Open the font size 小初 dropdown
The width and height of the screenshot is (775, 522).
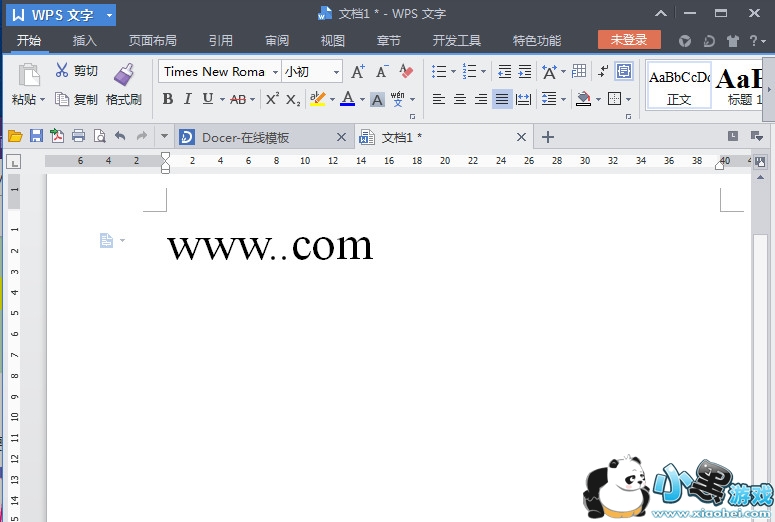point(337,72)
